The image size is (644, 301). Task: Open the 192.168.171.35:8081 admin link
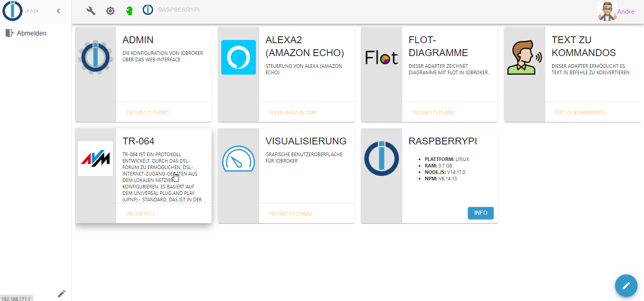click(147, 113)
